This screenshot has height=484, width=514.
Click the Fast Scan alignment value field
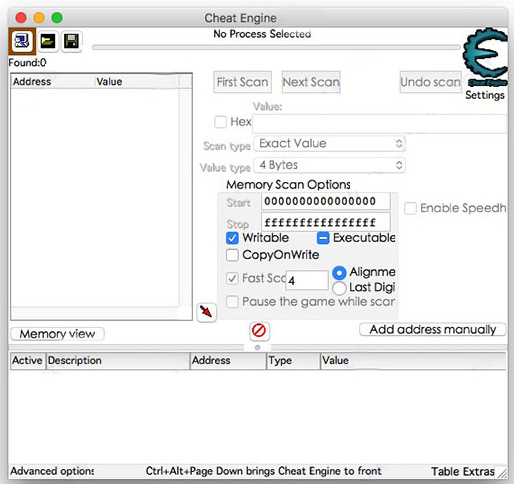[307, 280]
